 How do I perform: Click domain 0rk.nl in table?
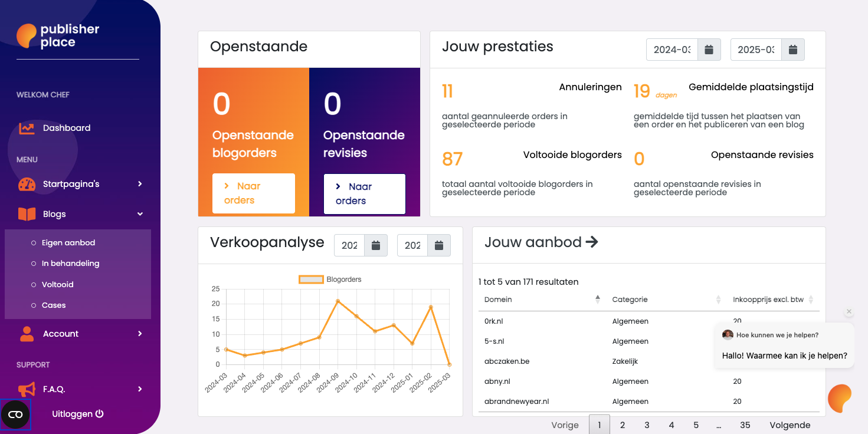point(494,321)
